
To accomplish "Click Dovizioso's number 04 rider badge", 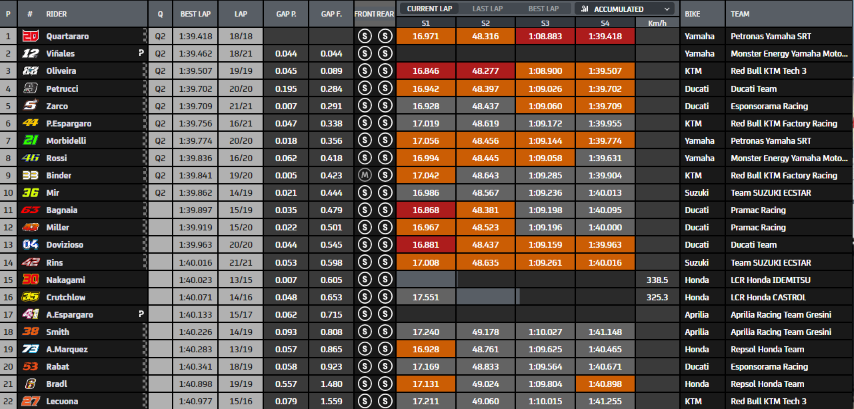I will [x=30, y=245].
